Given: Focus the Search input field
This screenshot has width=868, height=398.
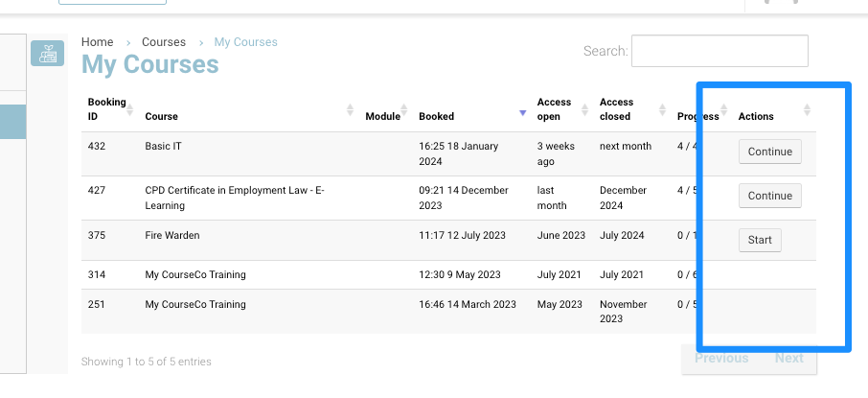Looking at the screenshot, I should [720, 51].
